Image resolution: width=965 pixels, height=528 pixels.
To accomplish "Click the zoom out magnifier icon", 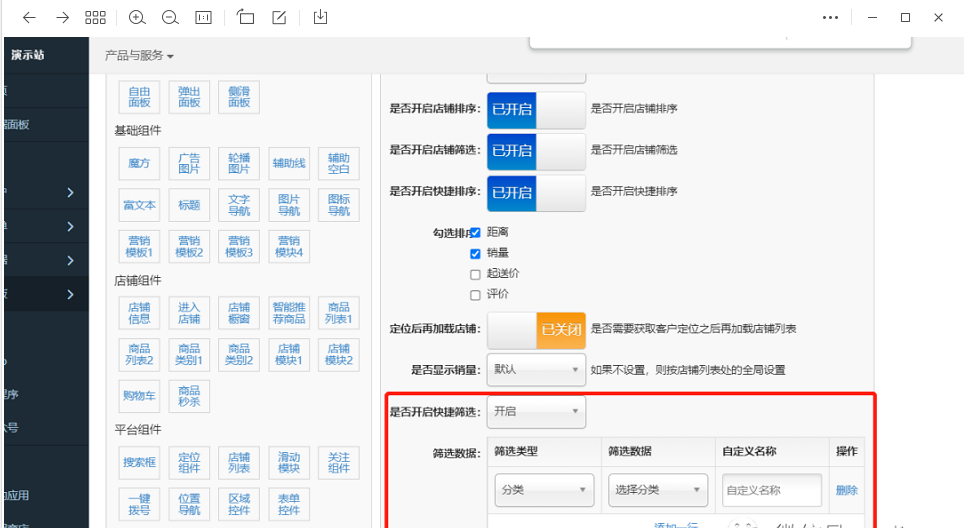I will click(x=169, y=17).
